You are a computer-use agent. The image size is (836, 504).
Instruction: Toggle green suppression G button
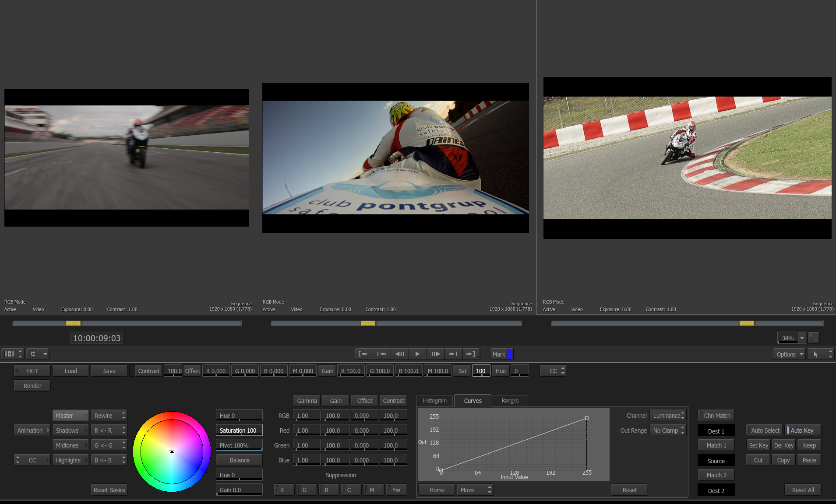[307, 490]
